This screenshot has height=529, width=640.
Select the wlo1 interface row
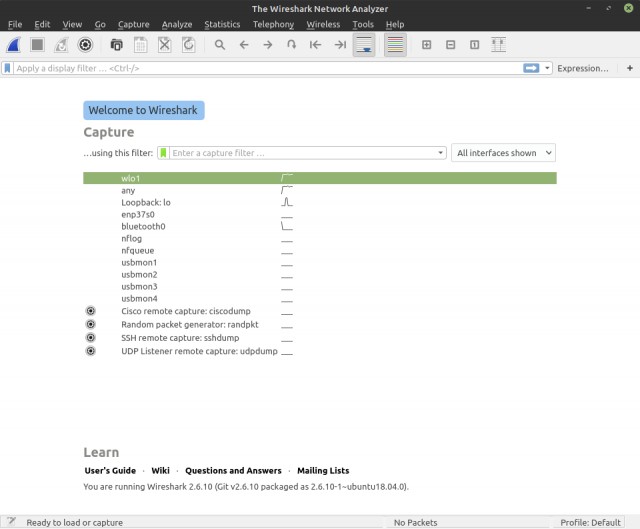point(320,178)
